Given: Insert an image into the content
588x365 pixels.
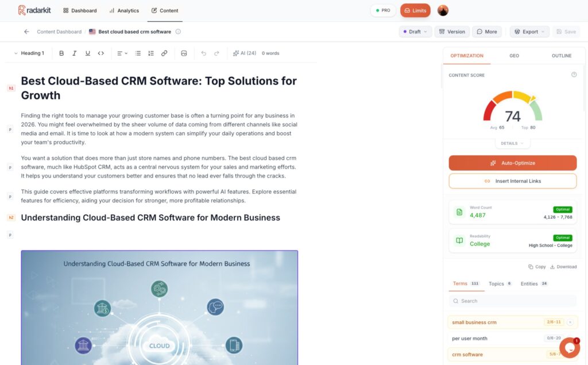Looking at the screenshot, I should tap(184, 53).
